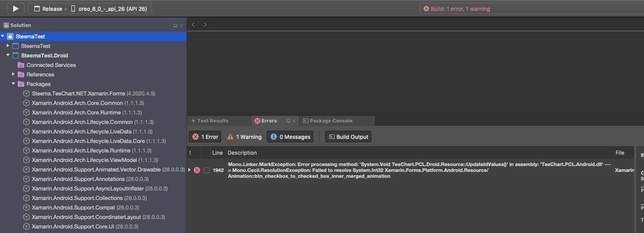Open the Release configuration selector
The width and height of the screenshot is (644, 233).
coord(48,9)
